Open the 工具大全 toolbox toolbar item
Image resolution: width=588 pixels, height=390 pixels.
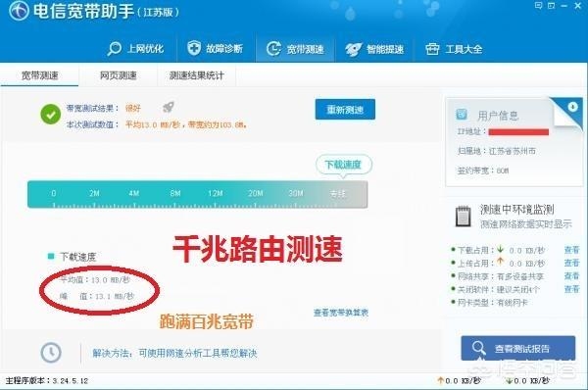(x=454, y=49)
